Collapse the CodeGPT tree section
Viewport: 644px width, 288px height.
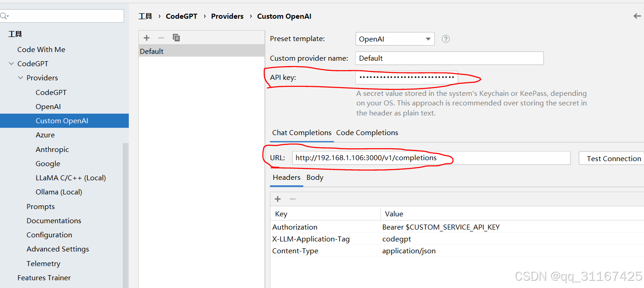point(11,63)
